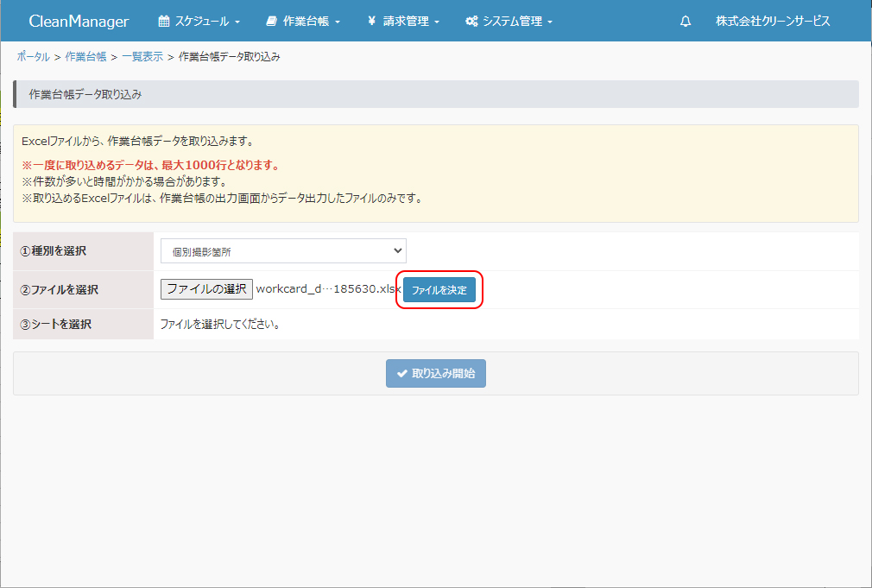This screenshot has width=872, height=588.
Task: Click the 株式会社クリーンサービス account menu
Action: pos(773,22)
